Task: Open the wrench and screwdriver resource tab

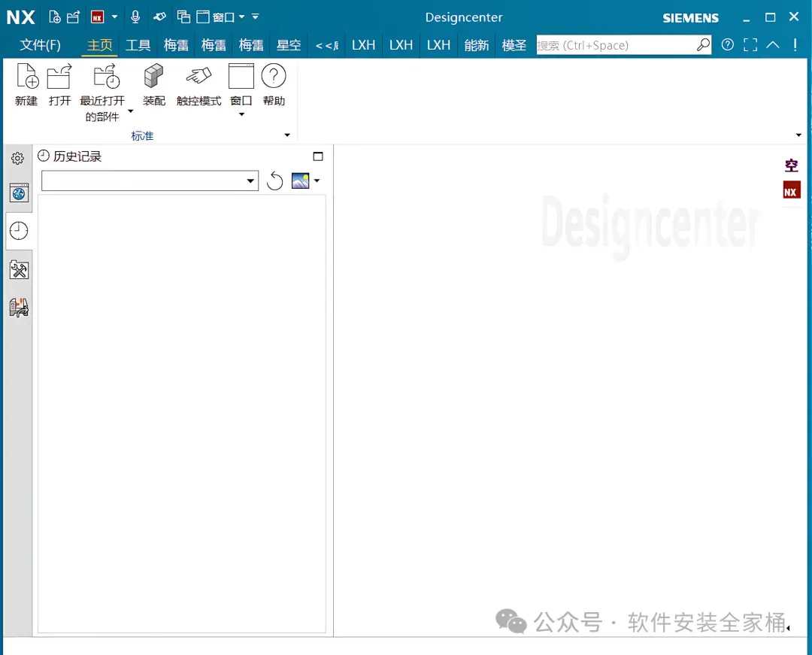Action: 19,270
